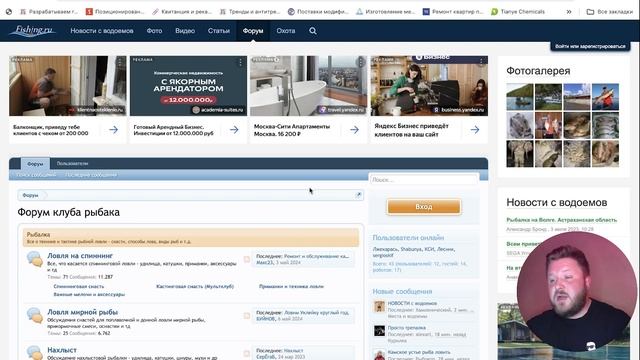Click 'Ловля на спиннинг' forum icon
The height and width of the screenshot is (360, 640).
coord(35,259)
